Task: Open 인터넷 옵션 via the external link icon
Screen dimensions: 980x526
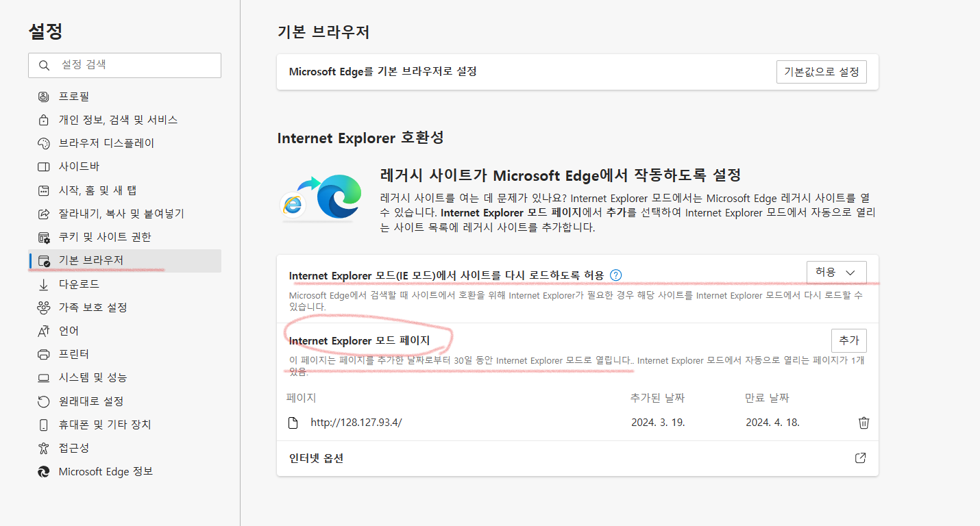Action: pyautogui.click(x=861, y=458)
